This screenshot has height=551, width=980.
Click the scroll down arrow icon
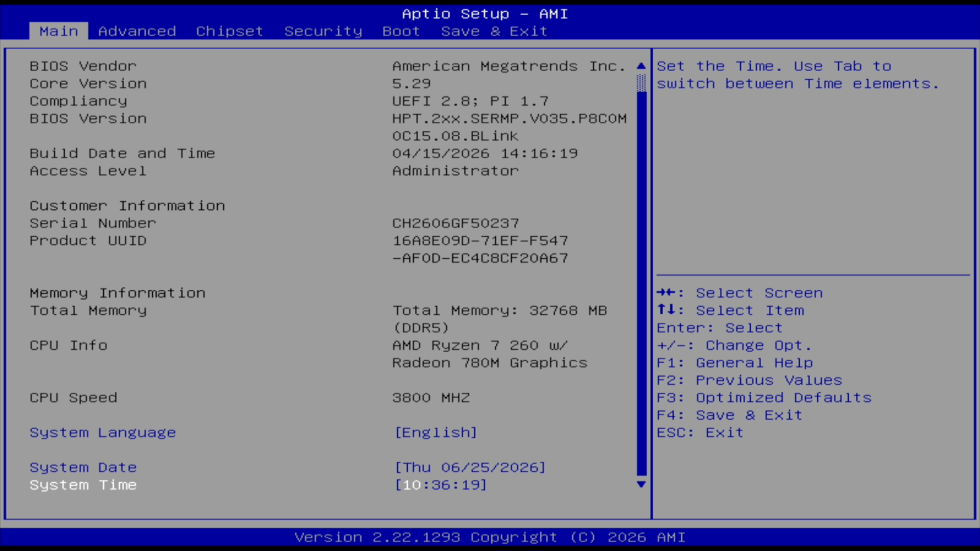click(641, 485)
